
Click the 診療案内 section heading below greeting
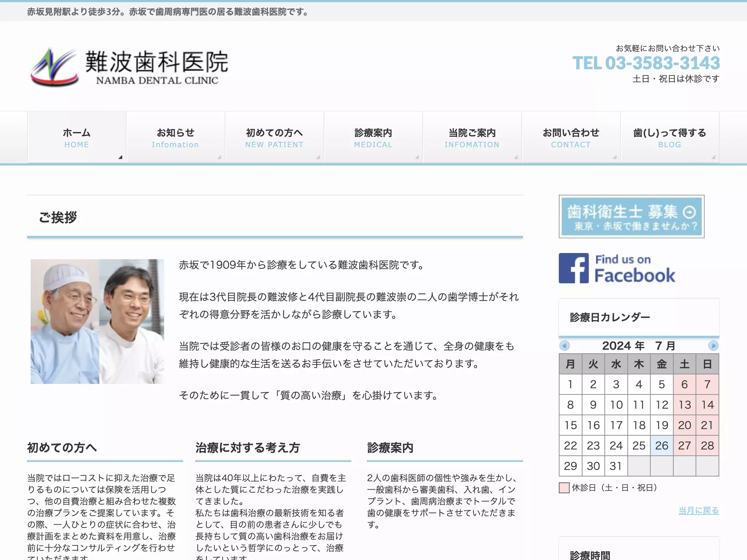tap(390, 447)
